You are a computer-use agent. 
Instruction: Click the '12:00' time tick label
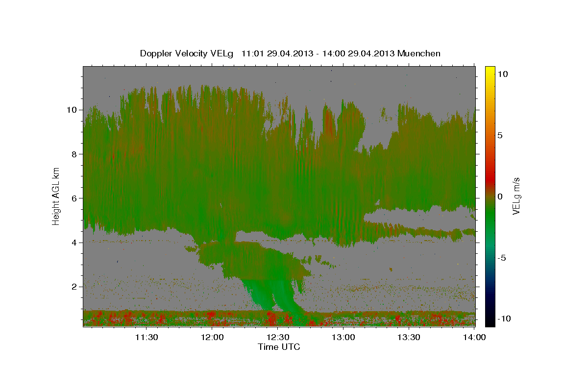212,337
